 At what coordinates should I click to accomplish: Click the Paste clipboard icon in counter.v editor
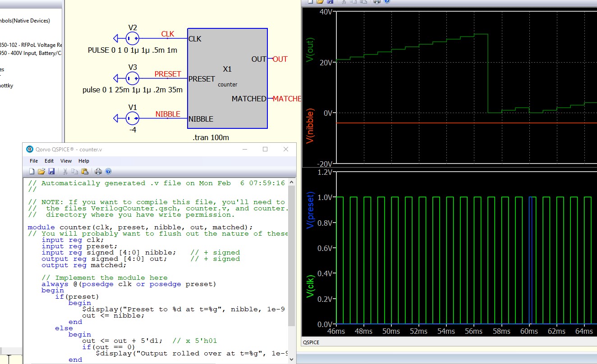84,171
